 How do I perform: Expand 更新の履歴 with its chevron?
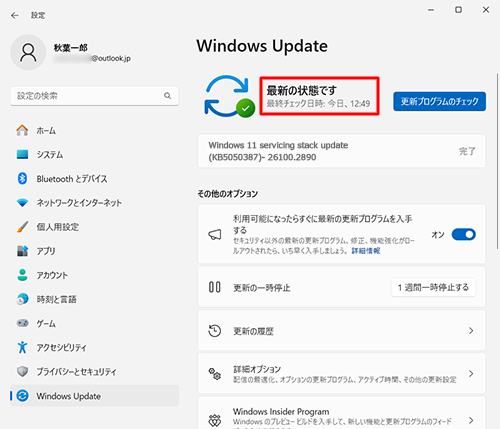471,331
